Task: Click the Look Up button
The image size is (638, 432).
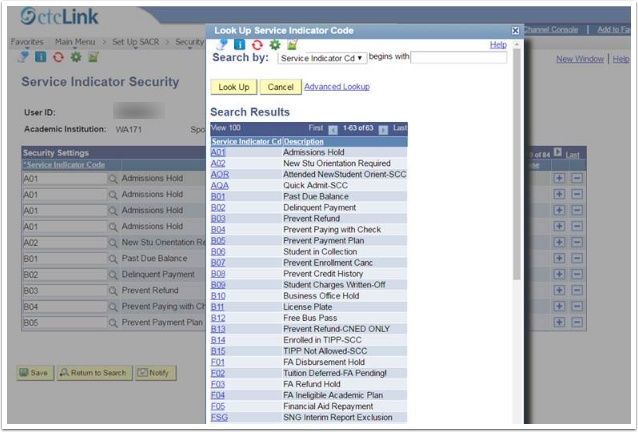Action: [234, 87]
